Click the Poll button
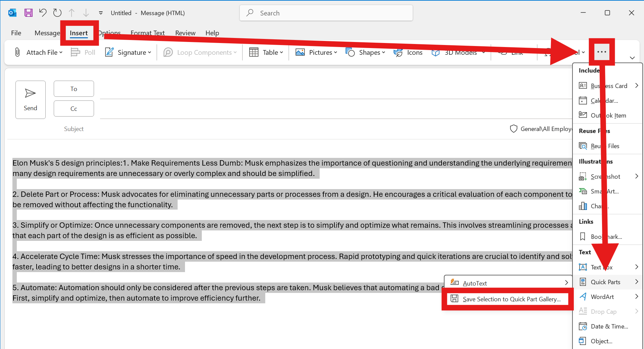The image size is (644, 349). tap(83, 52)
